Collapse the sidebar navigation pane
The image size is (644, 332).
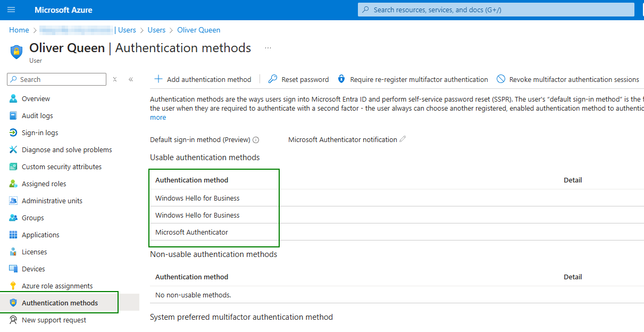click(x=131, y=79)
